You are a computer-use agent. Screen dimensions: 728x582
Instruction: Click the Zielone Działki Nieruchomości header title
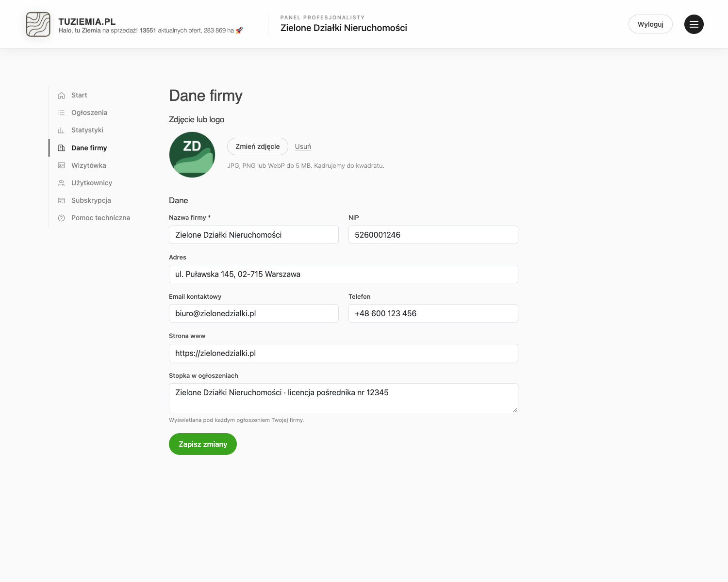coord(344,28)
